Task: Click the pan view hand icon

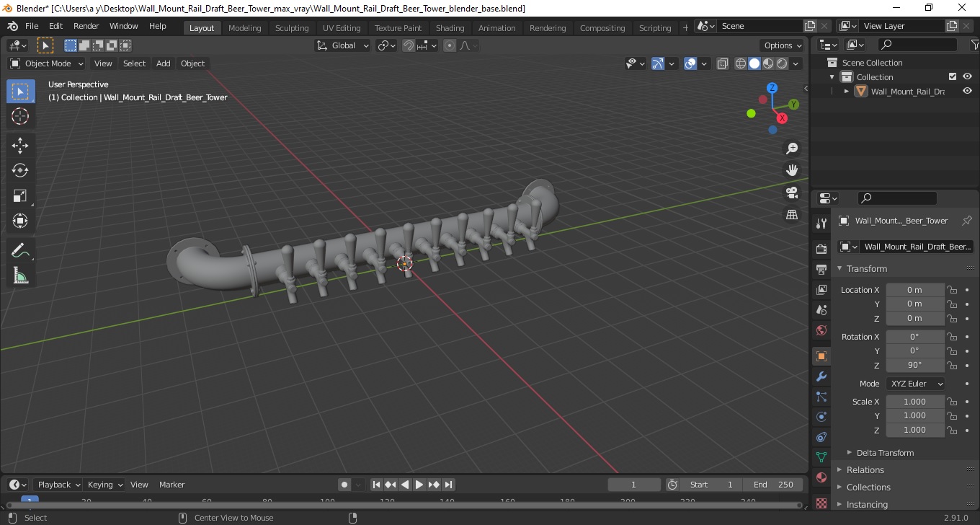Action: [792, 170]
